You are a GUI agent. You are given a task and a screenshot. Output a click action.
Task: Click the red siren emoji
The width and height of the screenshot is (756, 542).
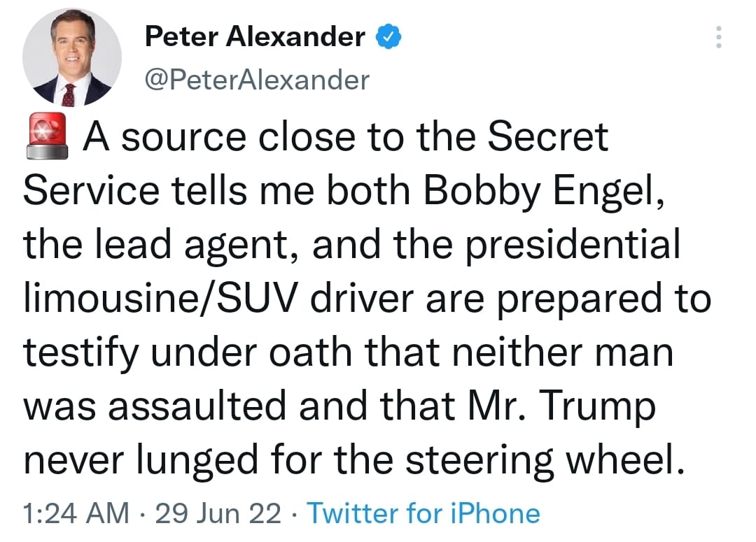click(48, 138)
